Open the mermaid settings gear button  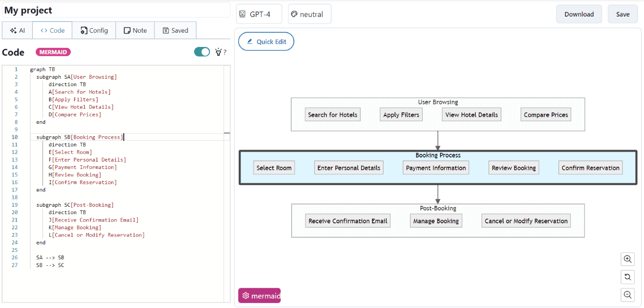246,295
